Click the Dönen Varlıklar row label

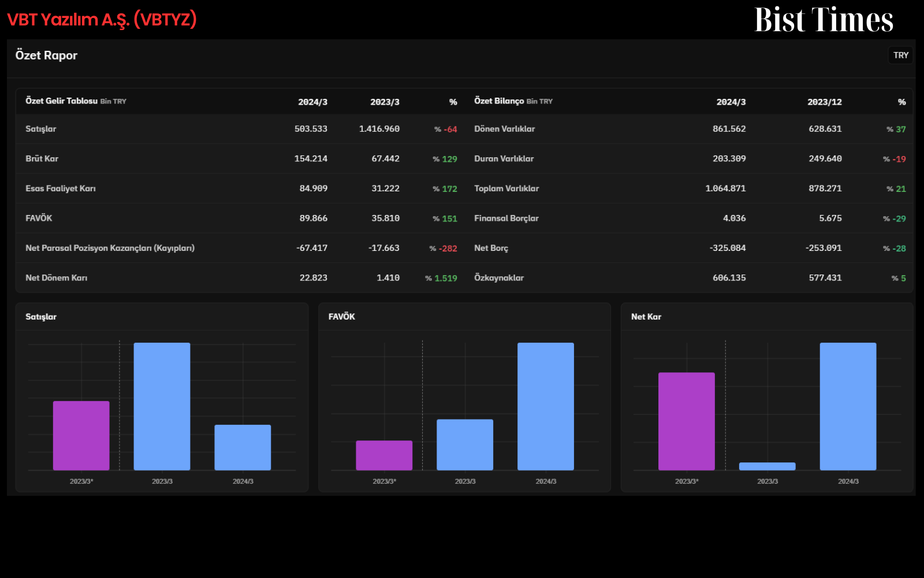click(x=505, y=129)
